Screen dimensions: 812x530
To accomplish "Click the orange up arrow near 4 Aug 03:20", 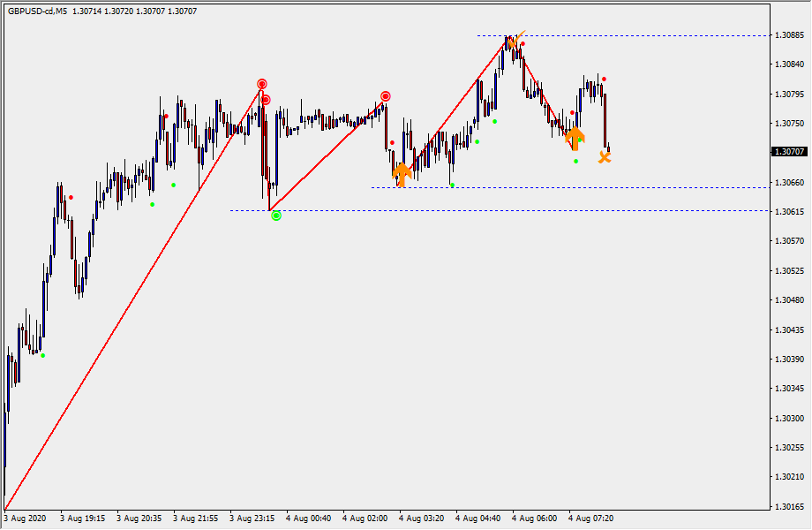I will point(402,174).
